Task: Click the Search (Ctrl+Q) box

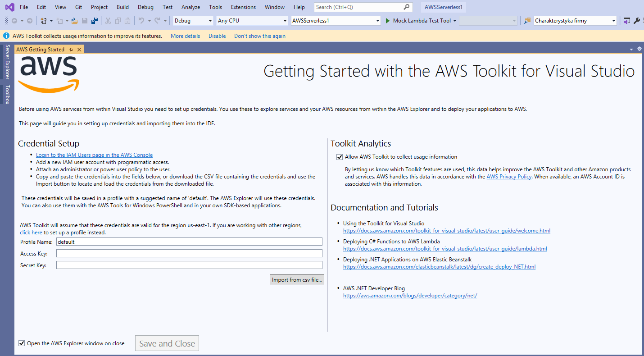Action: pyautogui.click(x=363, y=7)
